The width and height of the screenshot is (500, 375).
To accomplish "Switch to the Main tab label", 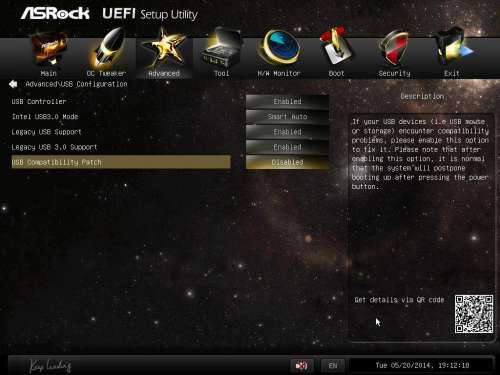I will point(49,73).
